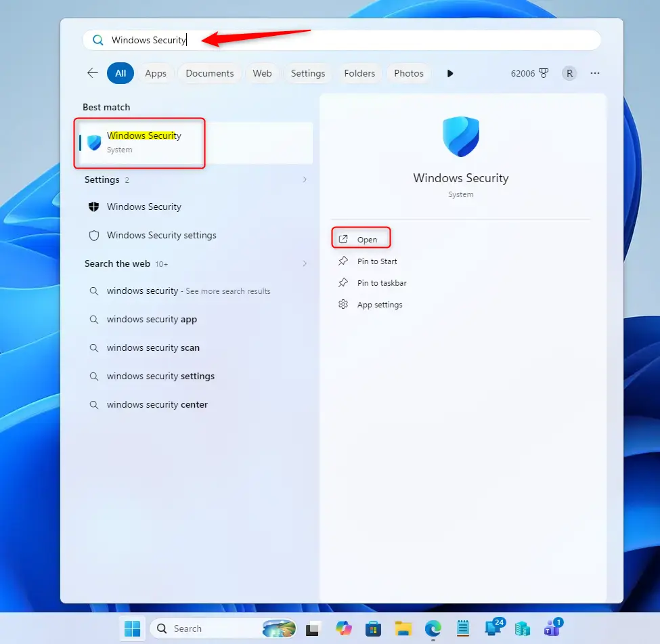Viewport: 660px width, 644px height.
Task: Switch to the Apps filter tab
Action: (156, 73)
